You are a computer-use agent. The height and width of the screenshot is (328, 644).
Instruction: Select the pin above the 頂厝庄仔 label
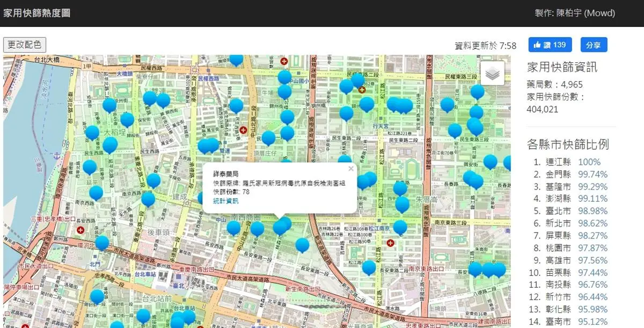point(268,138)
